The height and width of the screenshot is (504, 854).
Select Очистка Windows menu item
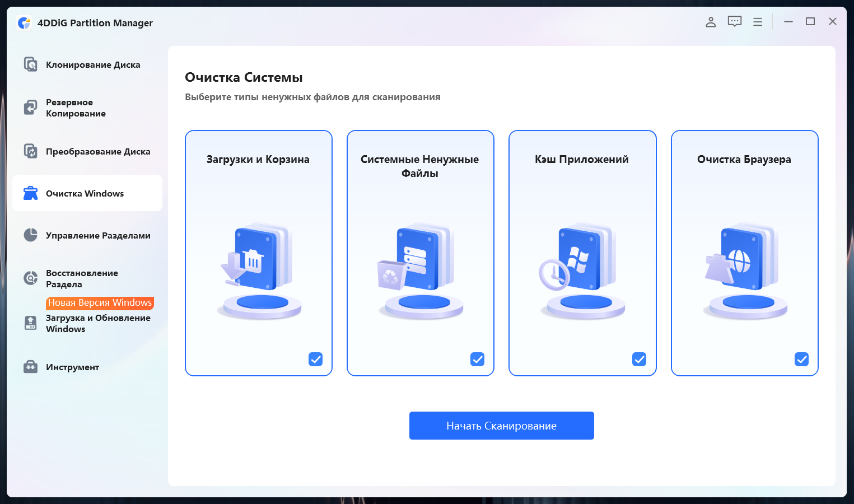coord(87,193)
